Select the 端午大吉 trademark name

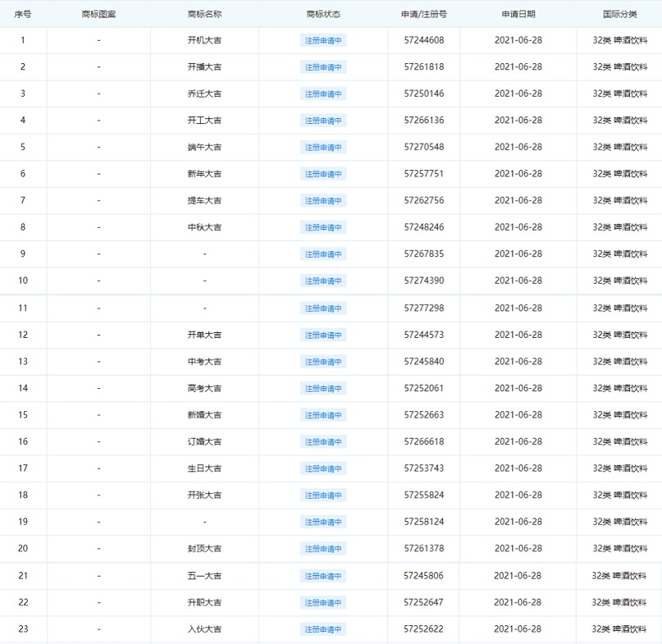click(x=204, y=147)
